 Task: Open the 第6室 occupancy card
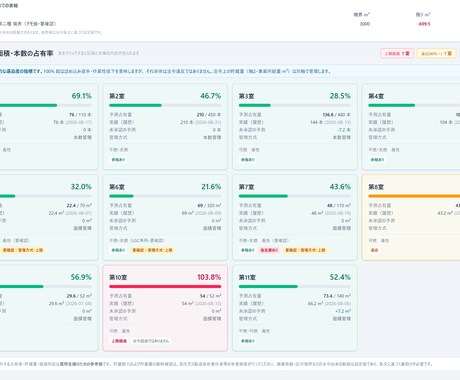pos(165,217)
